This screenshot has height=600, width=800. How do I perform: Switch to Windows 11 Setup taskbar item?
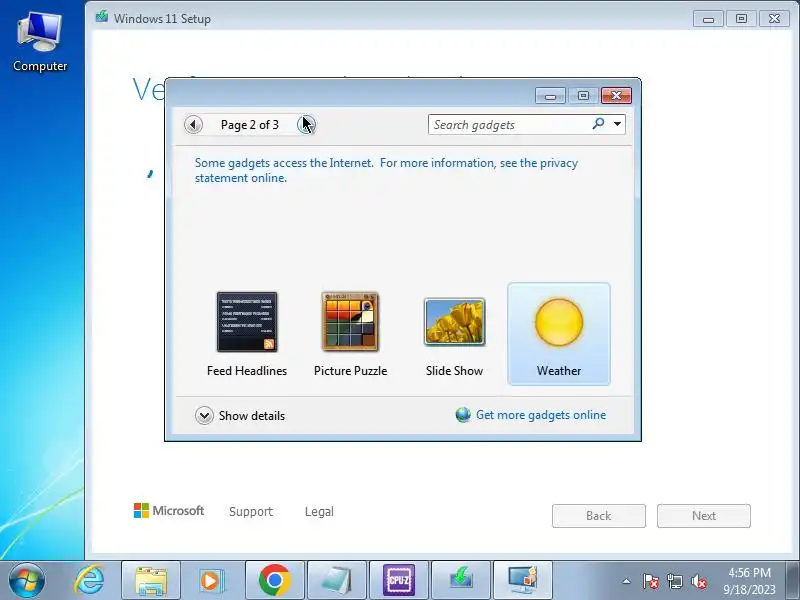pos(461,581)
